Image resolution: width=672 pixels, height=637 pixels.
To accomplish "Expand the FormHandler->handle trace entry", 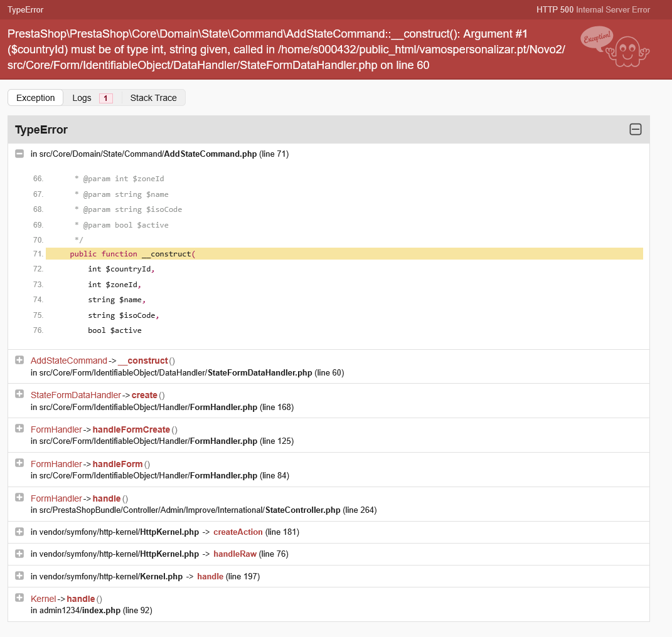I will pos(19,497).
